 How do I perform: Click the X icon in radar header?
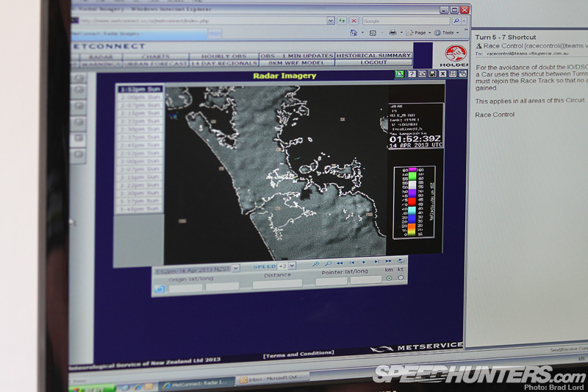443,74
